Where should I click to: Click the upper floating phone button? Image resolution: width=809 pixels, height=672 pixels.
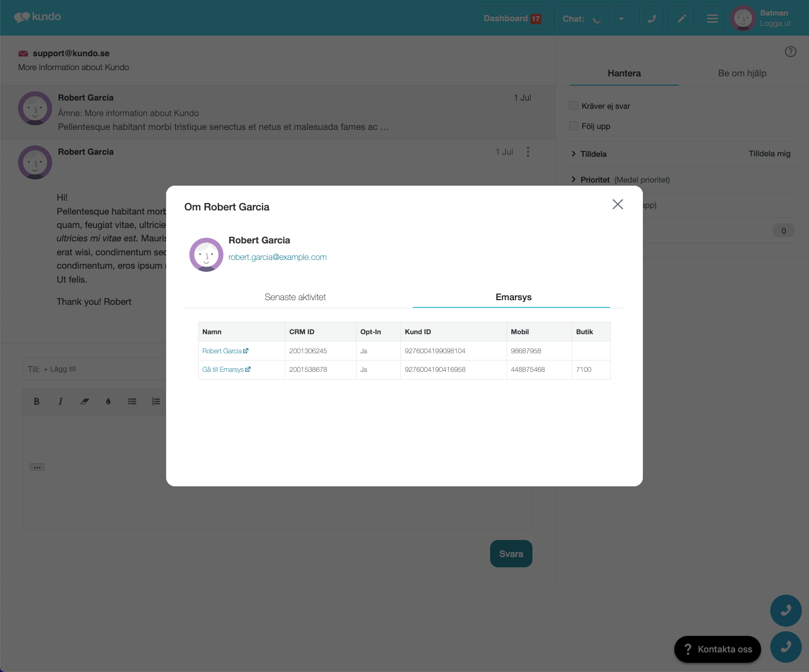[786, 611]
